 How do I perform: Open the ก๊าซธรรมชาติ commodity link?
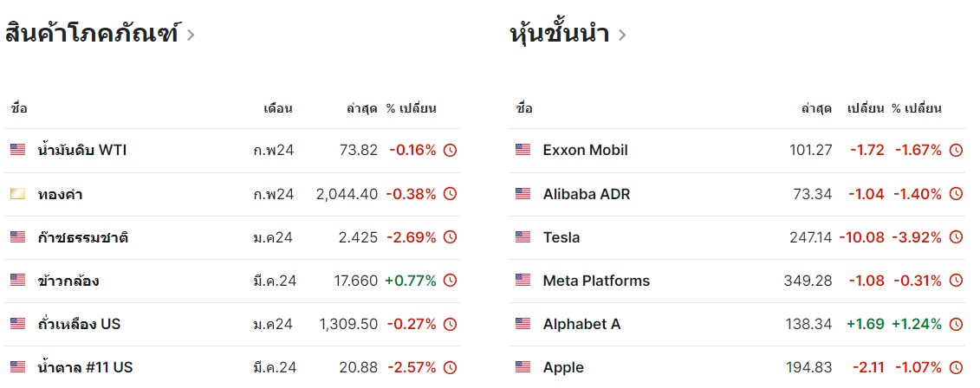(82, 237)
